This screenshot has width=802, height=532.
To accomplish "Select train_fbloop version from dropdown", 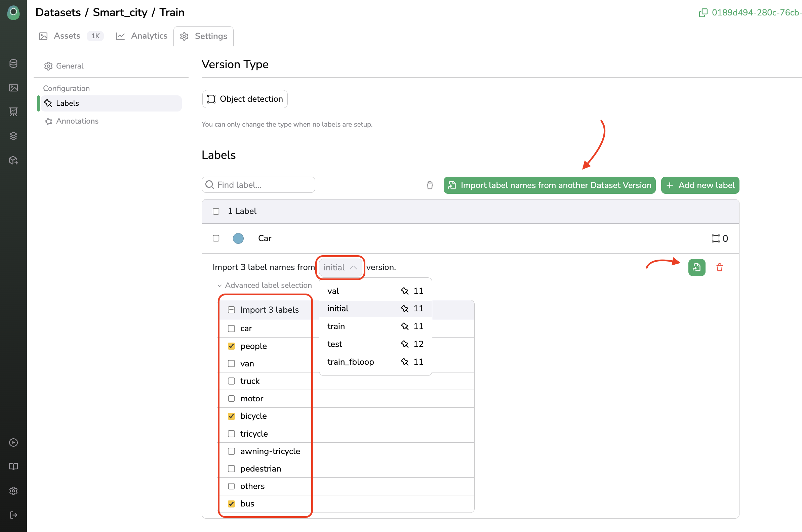I will 375,362.
